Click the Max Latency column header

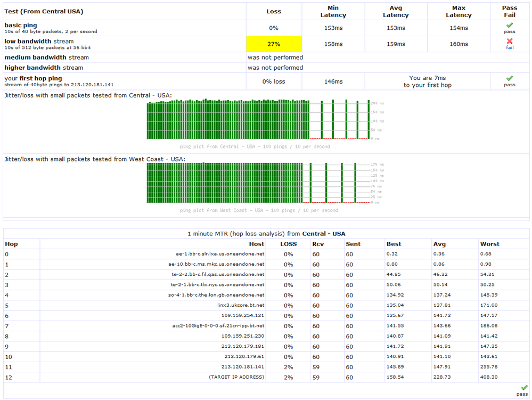pyautogui.click(x=459, y=11)
